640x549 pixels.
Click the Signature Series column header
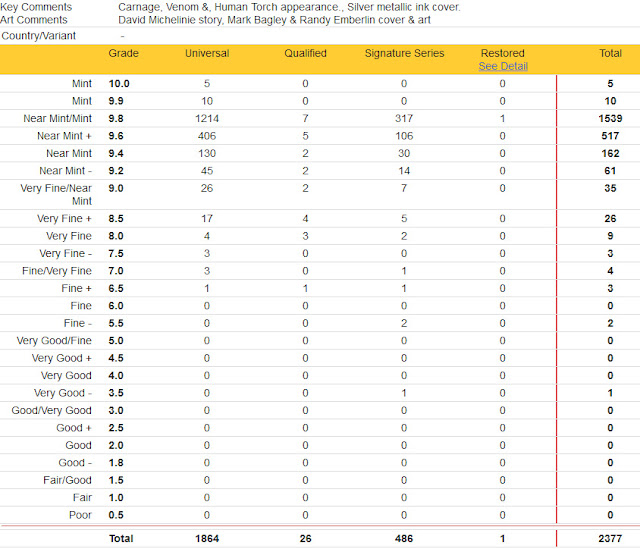(404, 53)
